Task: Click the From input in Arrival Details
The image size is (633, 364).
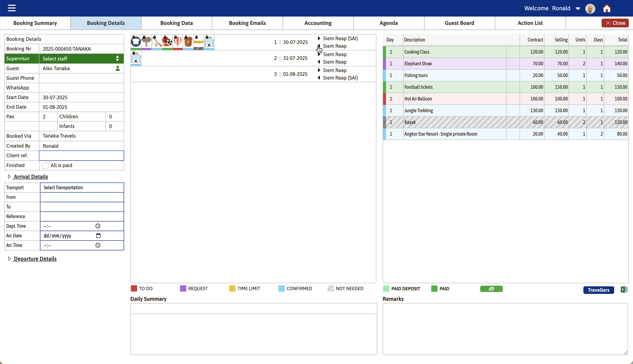Action: tap(82, 197)
